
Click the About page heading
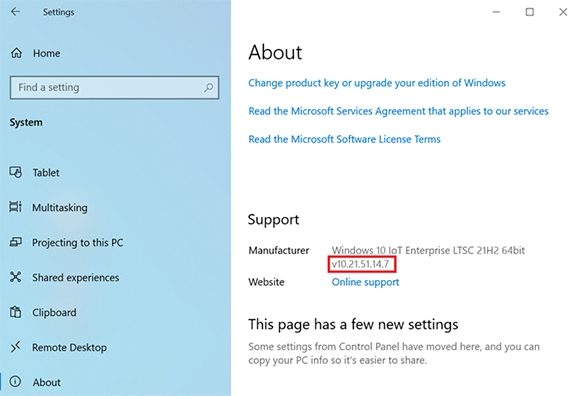pyautogui.click(x=275, y=52)
